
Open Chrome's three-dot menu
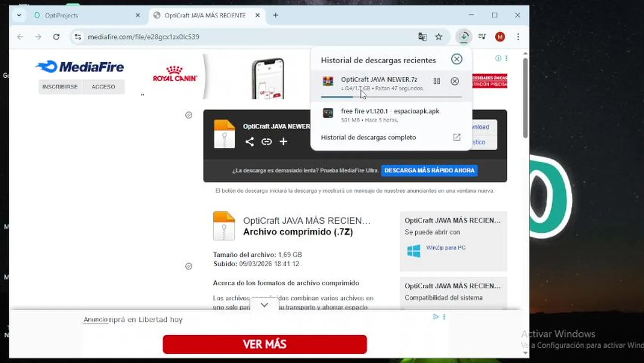[x=518, y=37]
